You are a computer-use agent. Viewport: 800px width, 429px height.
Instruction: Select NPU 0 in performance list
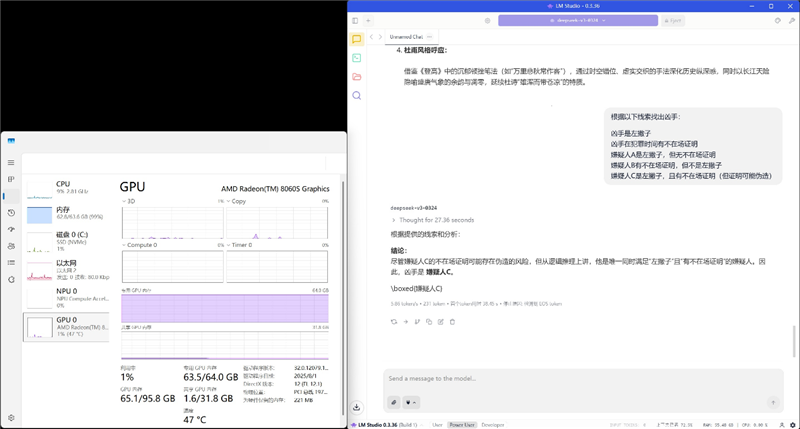coord(66,298)
